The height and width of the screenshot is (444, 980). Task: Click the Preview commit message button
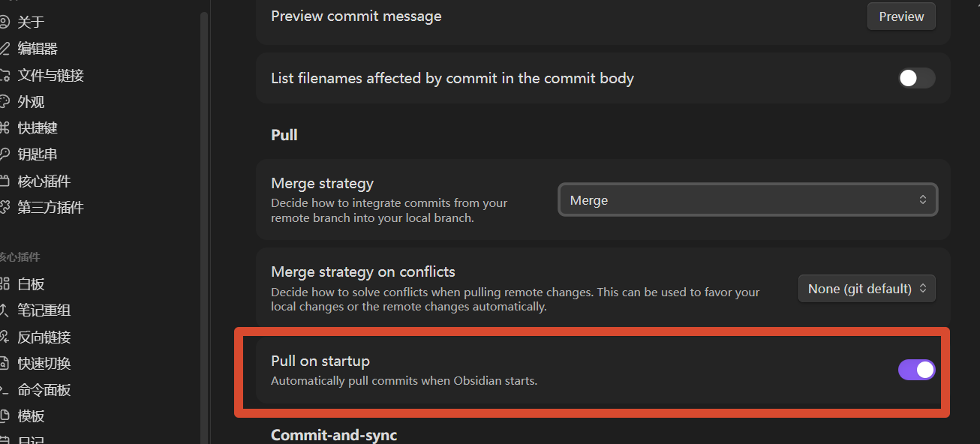(x=901, y=16)
